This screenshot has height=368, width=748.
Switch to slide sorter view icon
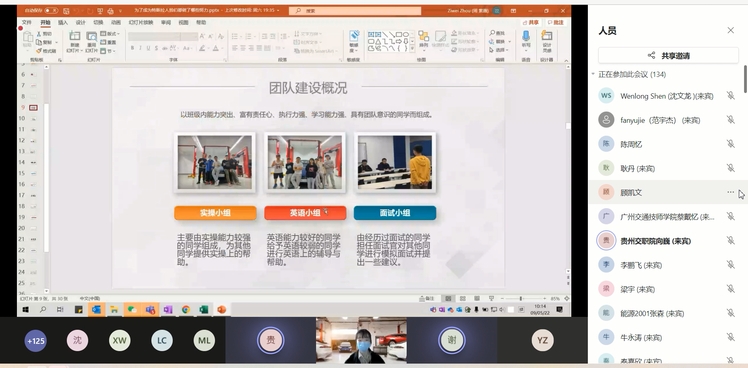coord(462,298)
